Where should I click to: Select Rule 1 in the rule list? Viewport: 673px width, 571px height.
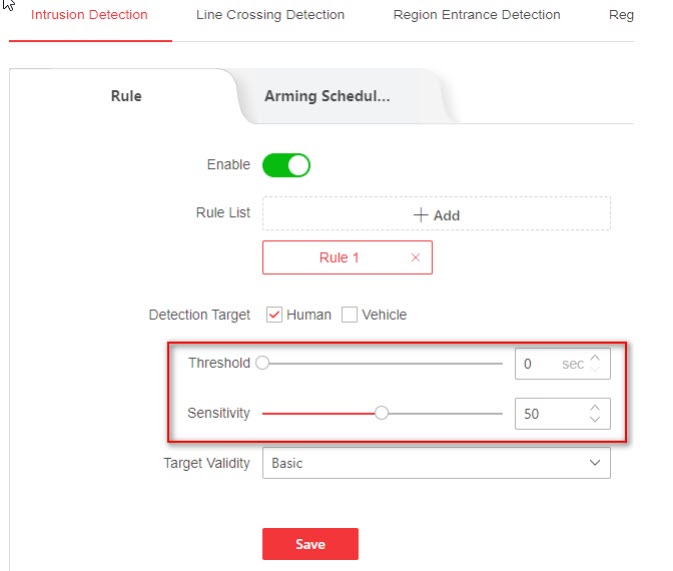tap(339, 258)
